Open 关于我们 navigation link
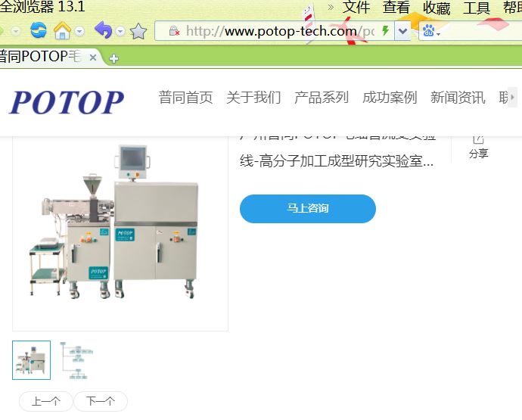Screen dimensions: 522x420 253,98
